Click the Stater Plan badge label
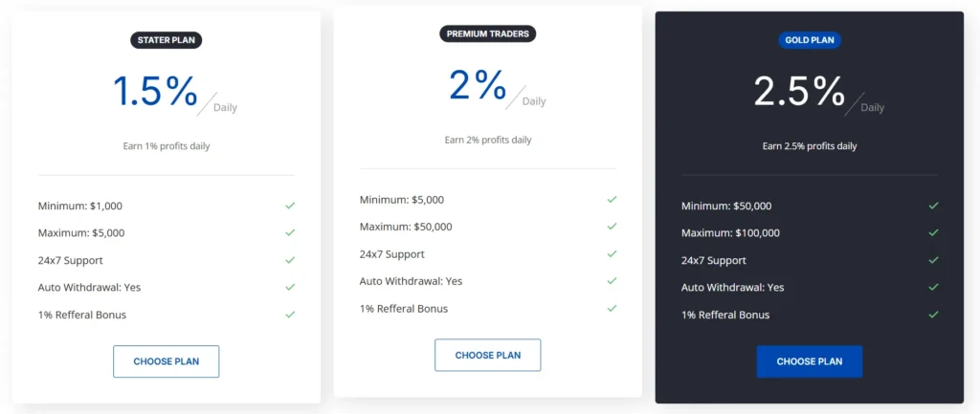The width and height of the screenshot is (980, 414). pyautogui.click(x=167, y=40)
